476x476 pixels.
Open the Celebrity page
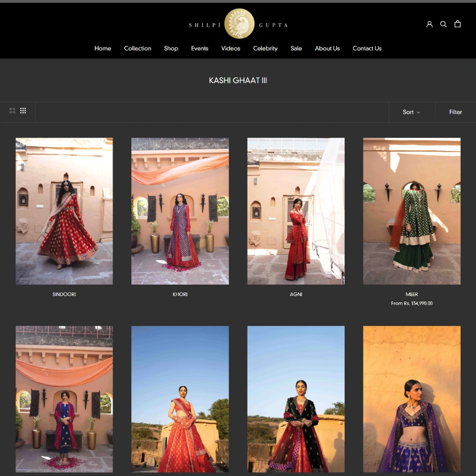(x=265, y=48)
